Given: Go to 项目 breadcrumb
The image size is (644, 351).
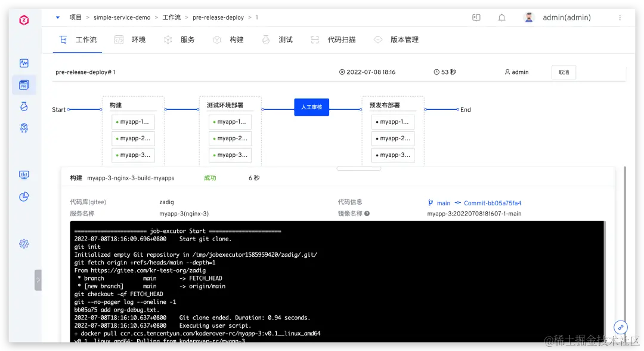Looking at the screenshot, I should [x=76, y=17].
